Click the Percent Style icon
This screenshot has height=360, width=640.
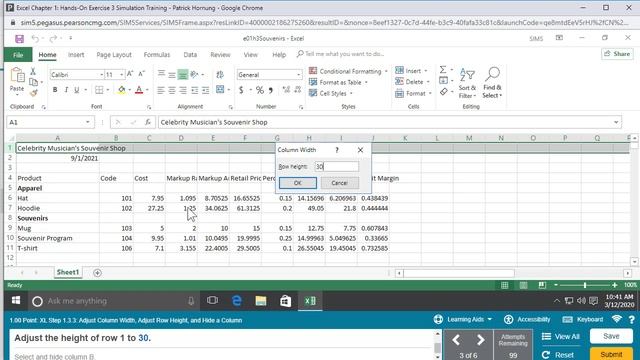pos(260,90)
